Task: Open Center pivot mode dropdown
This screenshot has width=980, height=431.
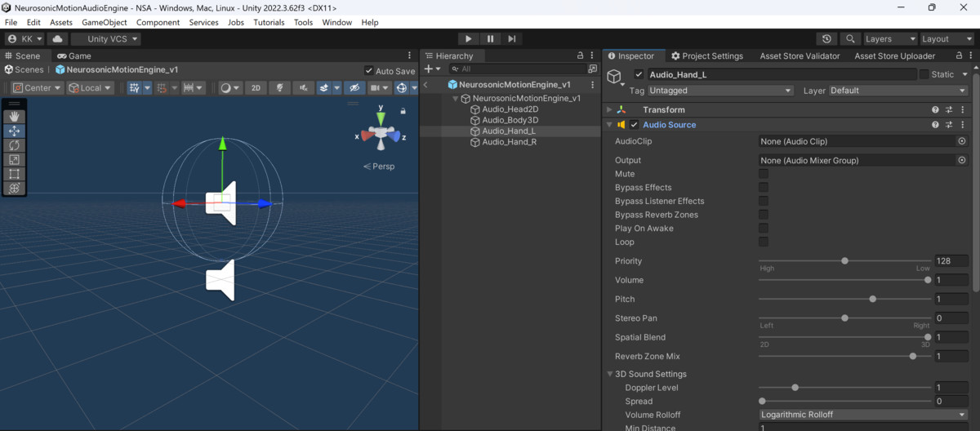Action: pos(37,87)
